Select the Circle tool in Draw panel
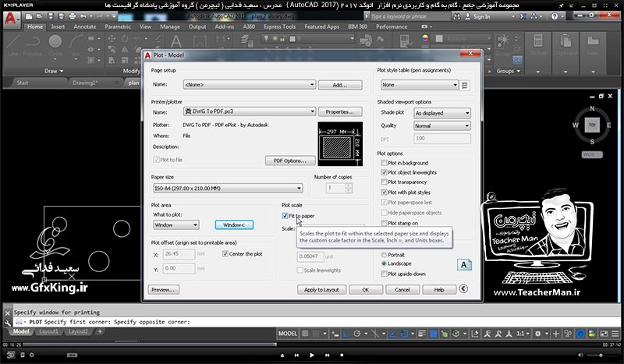Viewport: 624px width, 364px height. tap(55, 46)
